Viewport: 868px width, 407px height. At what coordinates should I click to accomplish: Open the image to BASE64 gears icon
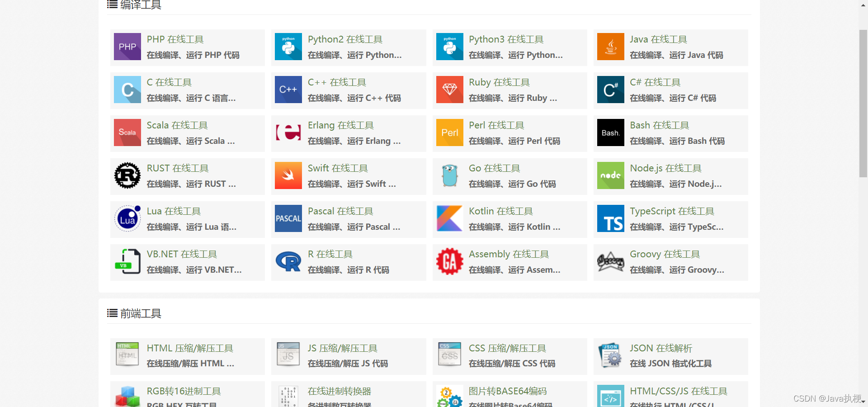(x=450, y=396)
